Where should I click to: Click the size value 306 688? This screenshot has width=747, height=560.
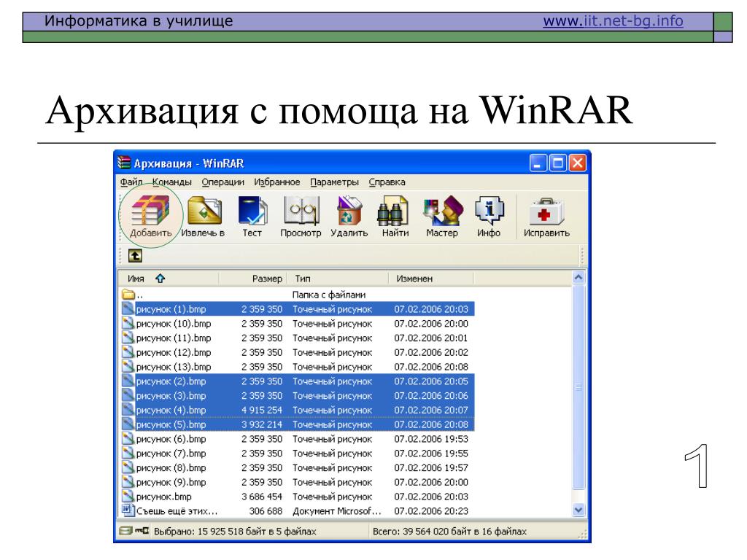pyautogui.click(x=266, y=511)
